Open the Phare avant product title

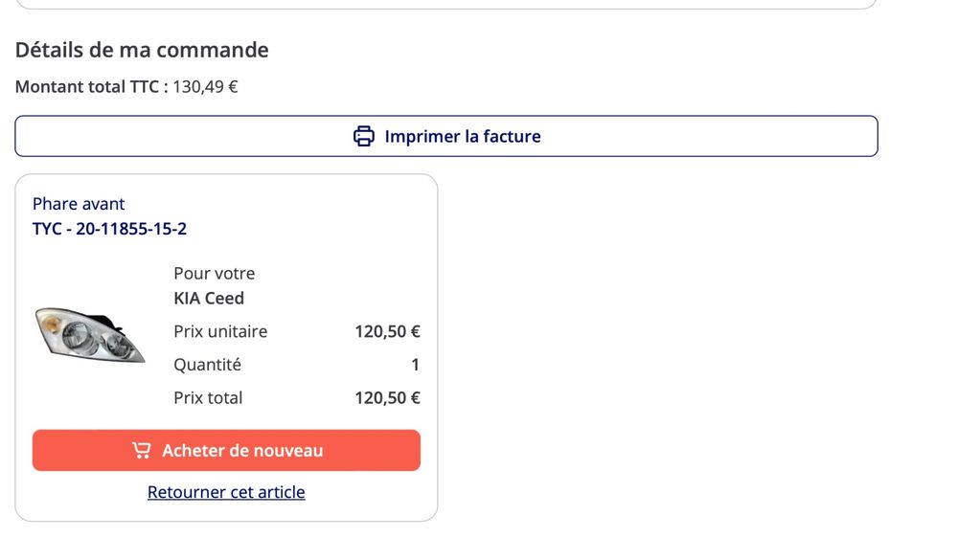tap(79, 203)
